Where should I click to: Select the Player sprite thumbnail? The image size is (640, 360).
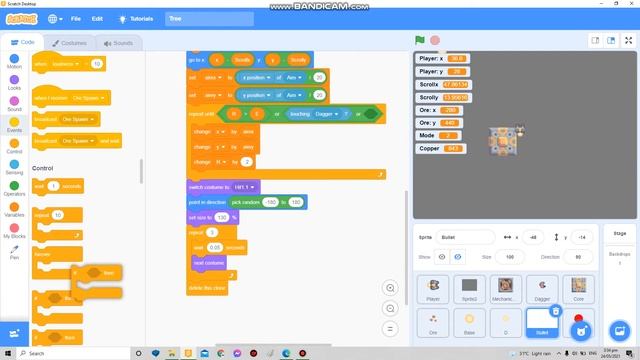coord(433,289)
